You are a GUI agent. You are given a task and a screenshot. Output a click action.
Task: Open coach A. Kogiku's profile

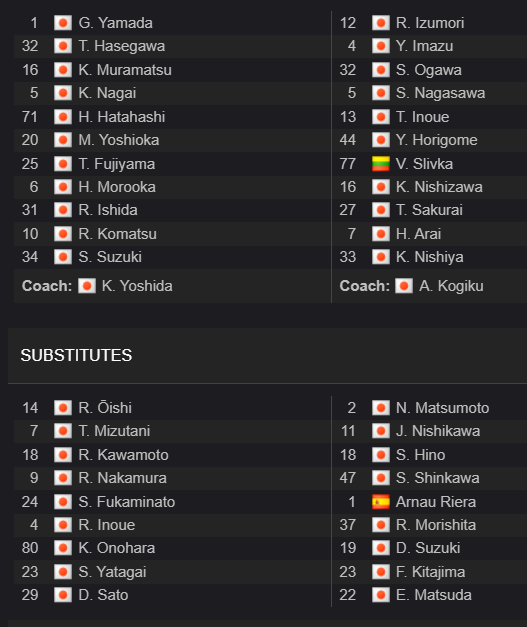(451, 286)
